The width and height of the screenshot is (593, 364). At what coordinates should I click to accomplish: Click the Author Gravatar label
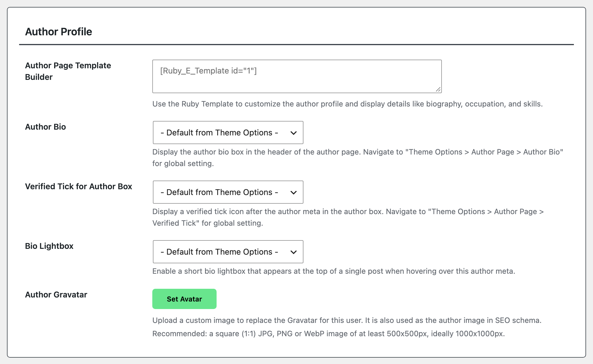coord(56,295)
